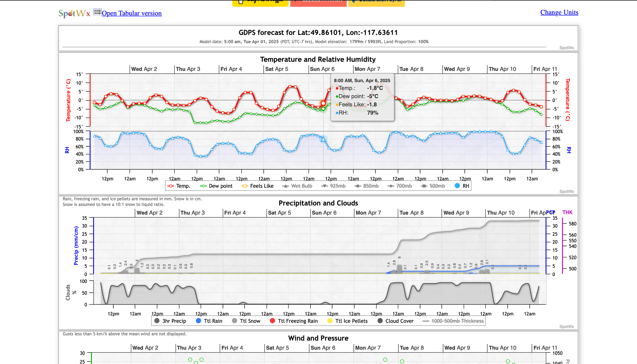Click the SpotWx logo
The image size is (637, 364).
tap(74, 13)
